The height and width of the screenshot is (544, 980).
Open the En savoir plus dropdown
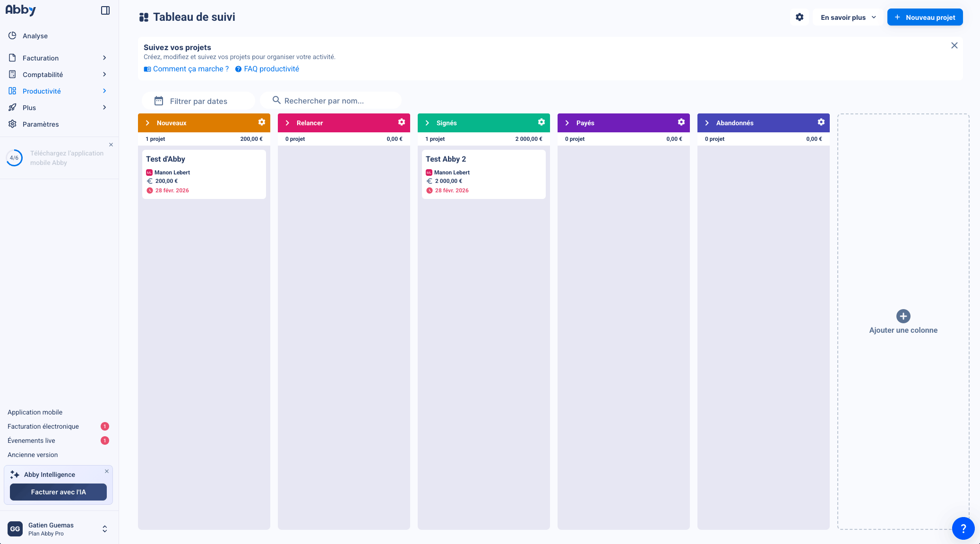click(x=848, y=17)
